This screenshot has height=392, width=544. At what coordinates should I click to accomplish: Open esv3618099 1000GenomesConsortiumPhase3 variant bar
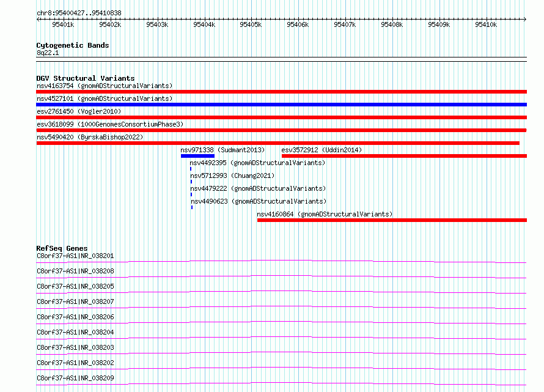click(x=281, y=130)
